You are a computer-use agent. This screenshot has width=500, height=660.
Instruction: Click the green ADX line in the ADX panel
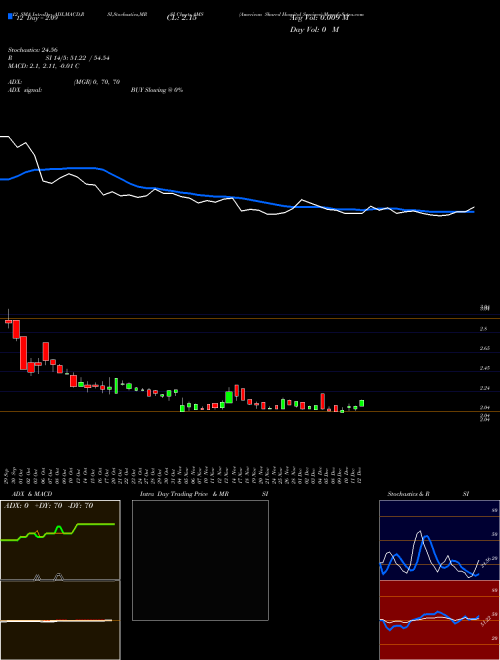[x=97, y=524]
